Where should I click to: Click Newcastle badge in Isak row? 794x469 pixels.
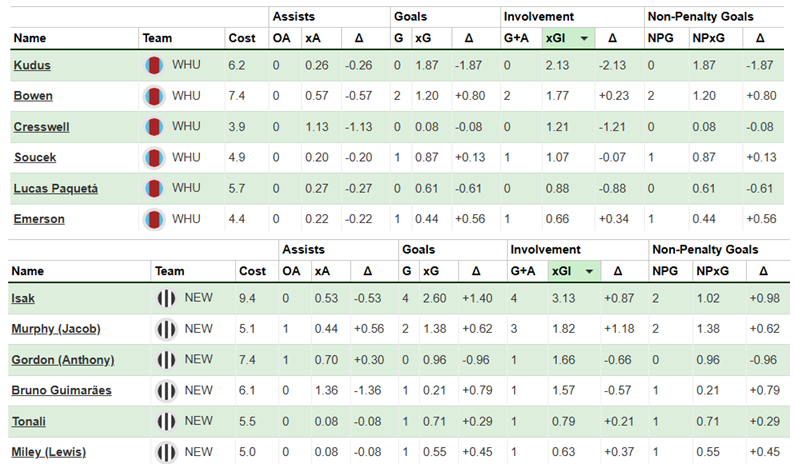pos(166,298)
